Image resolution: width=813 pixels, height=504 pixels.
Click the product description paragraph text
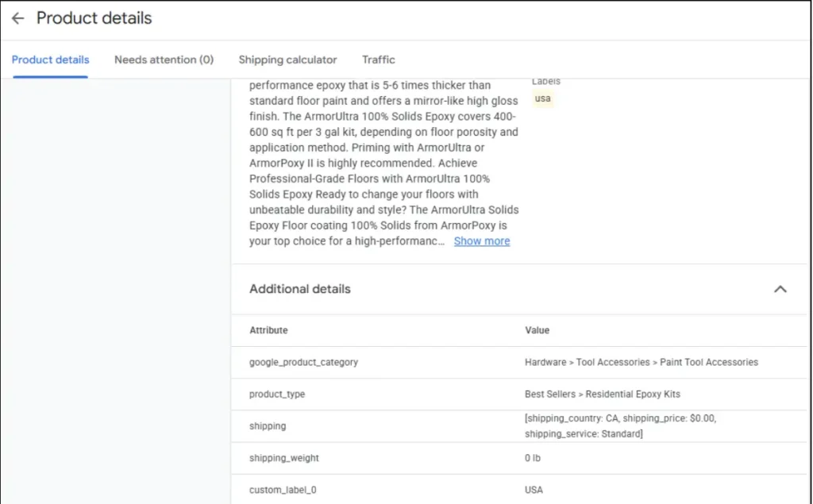click(383, 163)
